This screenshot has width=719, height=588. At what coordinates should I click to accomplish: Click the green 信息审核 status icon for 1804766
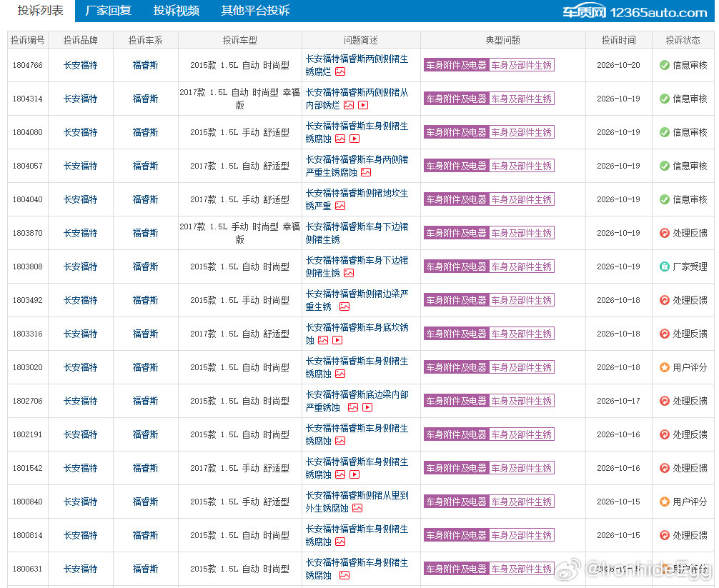point(665,65)
